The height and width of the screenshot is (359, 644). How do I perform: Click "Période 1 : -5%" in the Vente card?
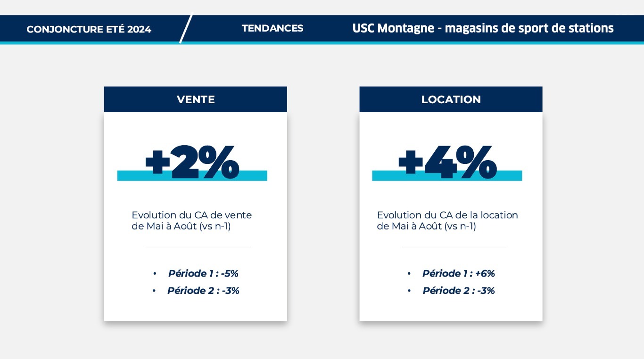pyautogui.click(x=203, y=274)
